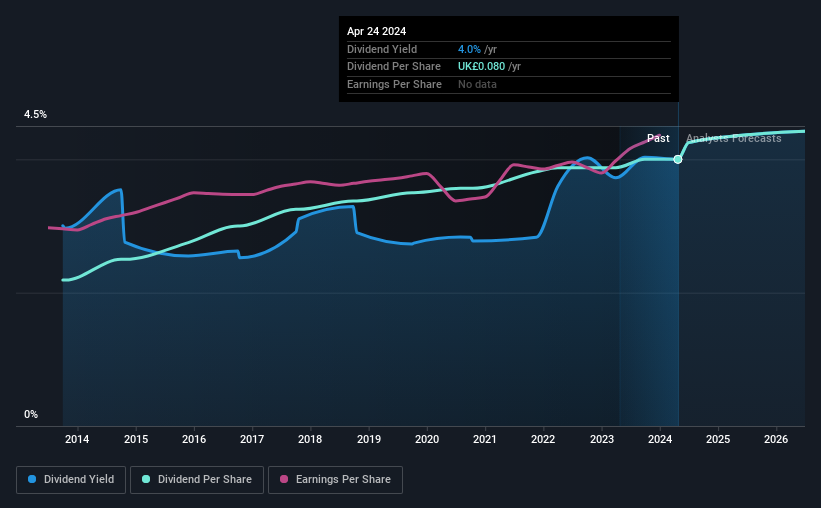
Task: Click 'Dividend Per Share' row label in tooltip
Action: coord(394,67)
